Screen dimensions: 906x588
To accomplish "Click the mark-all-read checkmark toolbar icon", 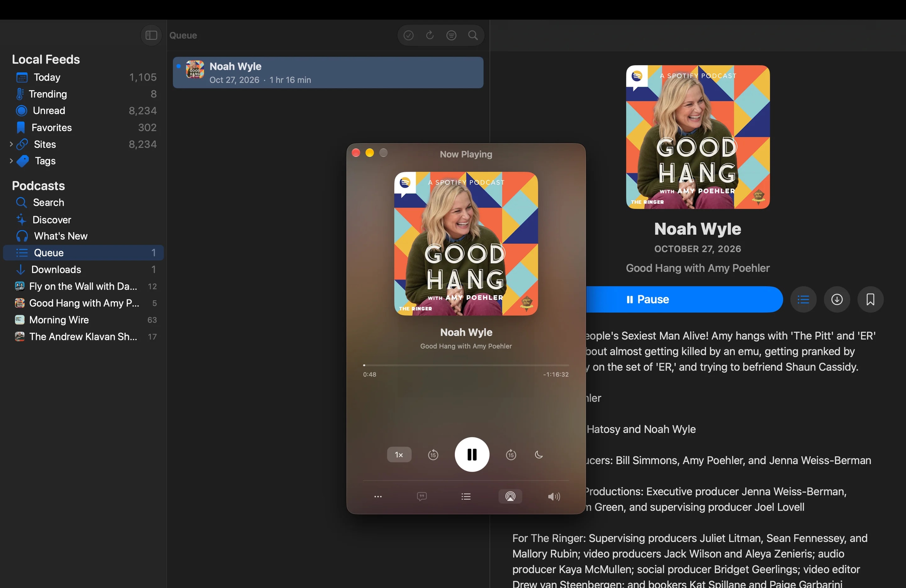I will [x=408, y=36].
